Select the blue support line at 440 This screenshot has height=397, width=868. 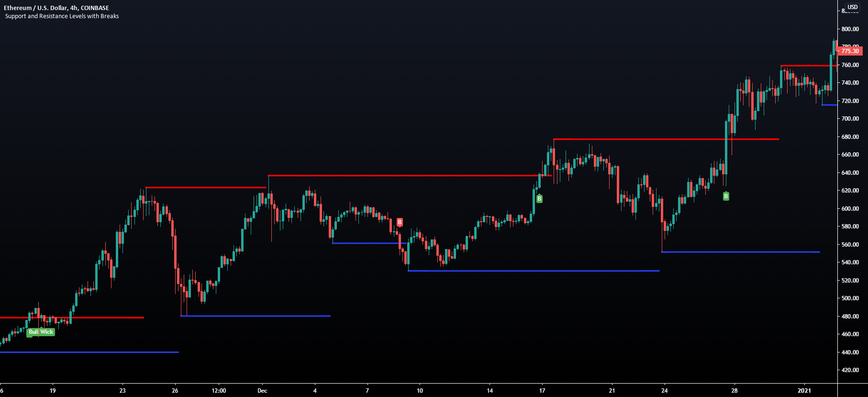pyautogui.click(x=89, y=352)
